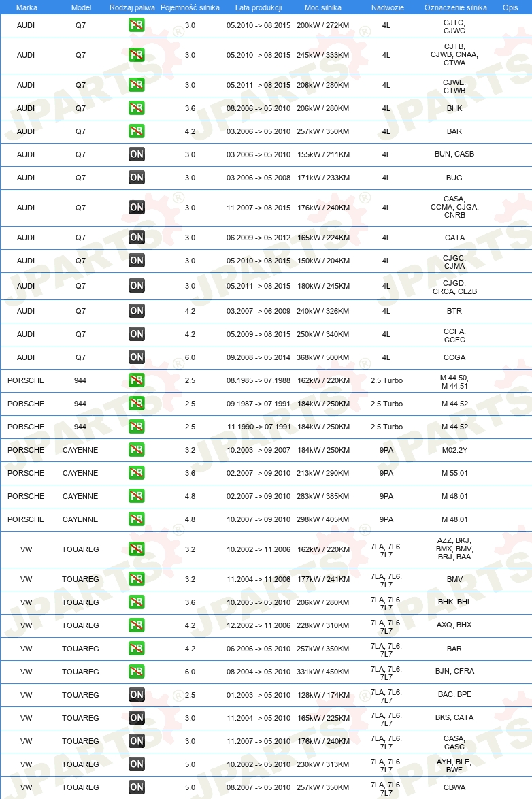Click the diesel ON icon in the 180kW/245KM row
The height and width of the screenshot is (799, 532).
tap(137, 286)
